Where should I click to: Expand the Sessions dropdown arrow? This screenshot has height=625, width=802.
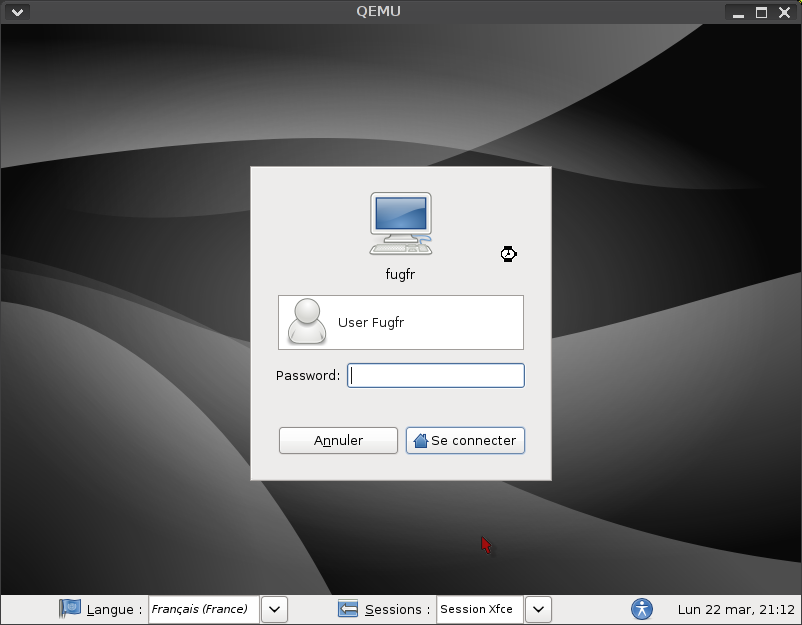538,608
